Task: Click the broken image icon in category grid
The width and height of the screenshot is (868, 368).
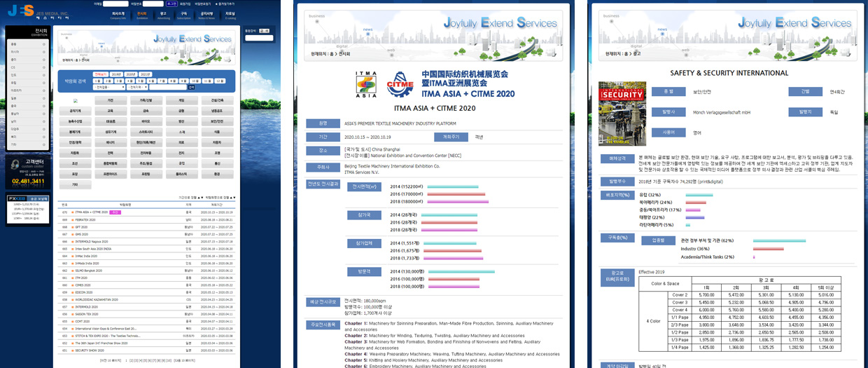Action: tap(76, 101)
